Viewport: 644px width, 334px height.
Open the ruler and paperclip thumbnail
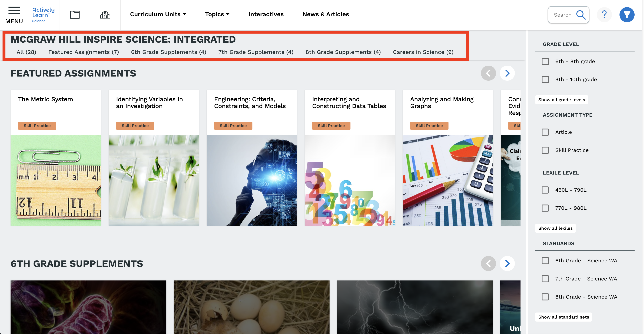coord(56,181)
